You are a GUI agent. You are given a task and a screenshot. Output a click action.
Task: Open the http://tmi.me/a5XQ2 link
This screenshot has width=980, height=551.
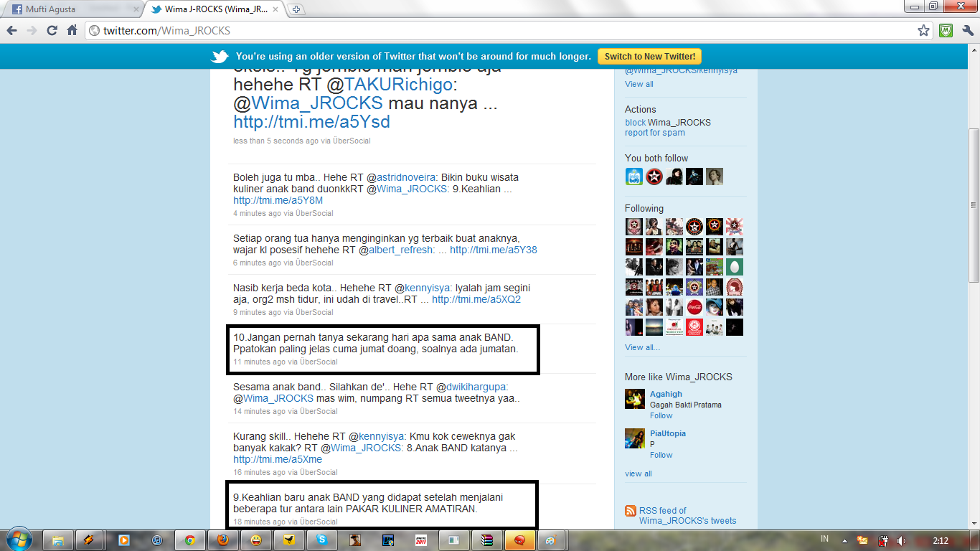(x=476, y=299)
